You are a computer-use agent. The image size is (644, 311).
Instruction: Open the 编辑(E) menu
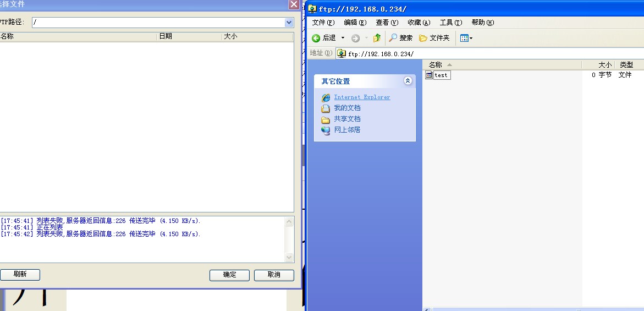pos(355,23)
